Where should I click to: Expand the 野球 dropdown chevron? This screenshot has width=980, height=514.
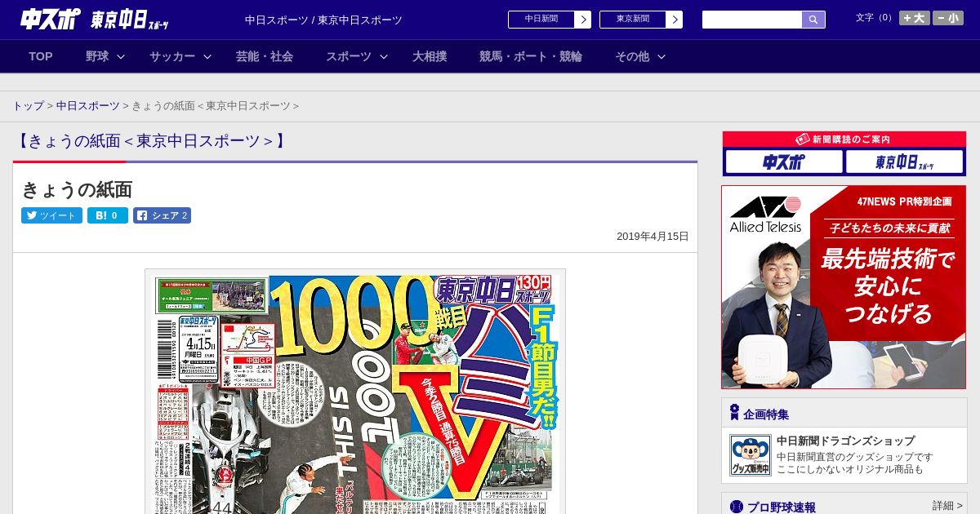coord(121,56)
